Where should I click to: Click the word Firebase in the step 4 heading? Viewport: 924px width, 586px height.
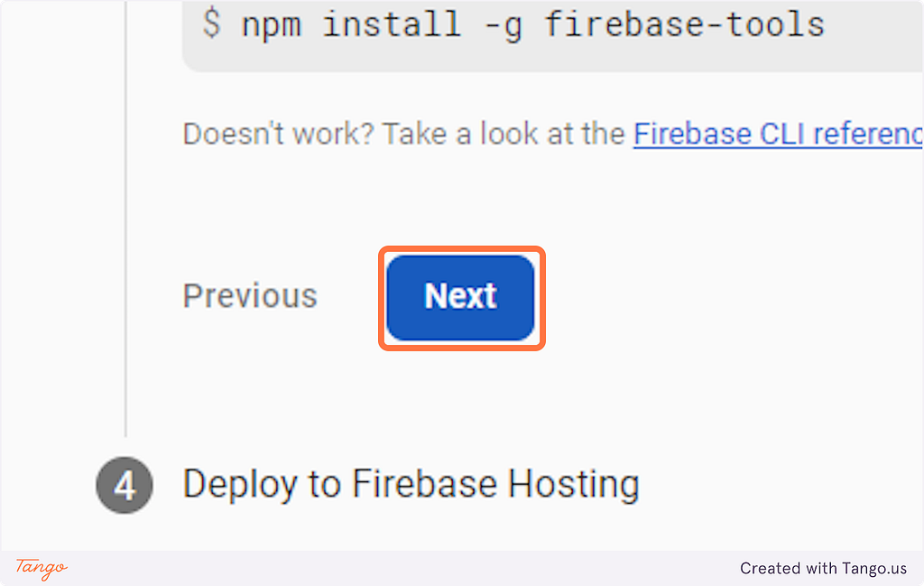coord(425,484)
